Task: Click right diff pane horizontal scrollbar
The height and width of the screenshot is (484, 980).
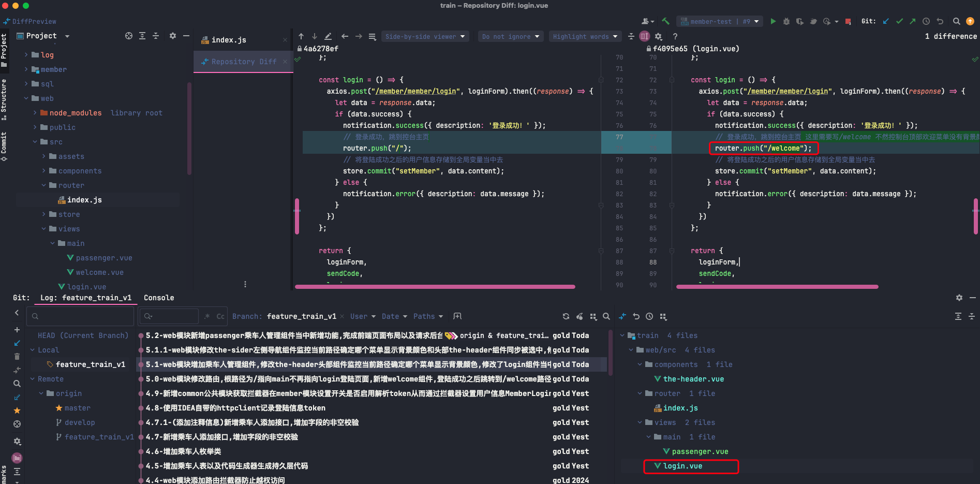Action: pos(777,287)
